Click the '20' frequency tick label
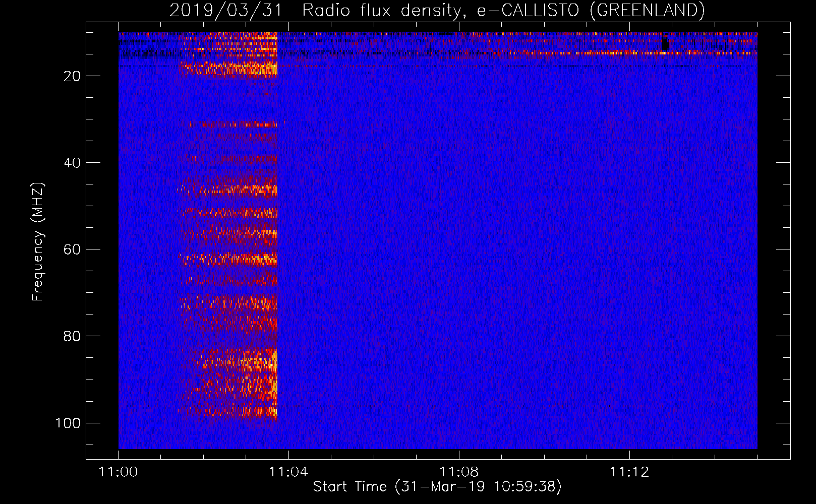The width and height of the screenshot is (816, 504). coord(72,76)
